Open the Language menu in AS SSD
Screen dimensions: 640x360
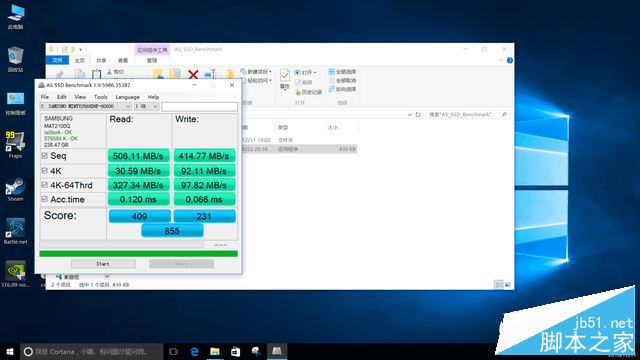click(x=128, y=97)
